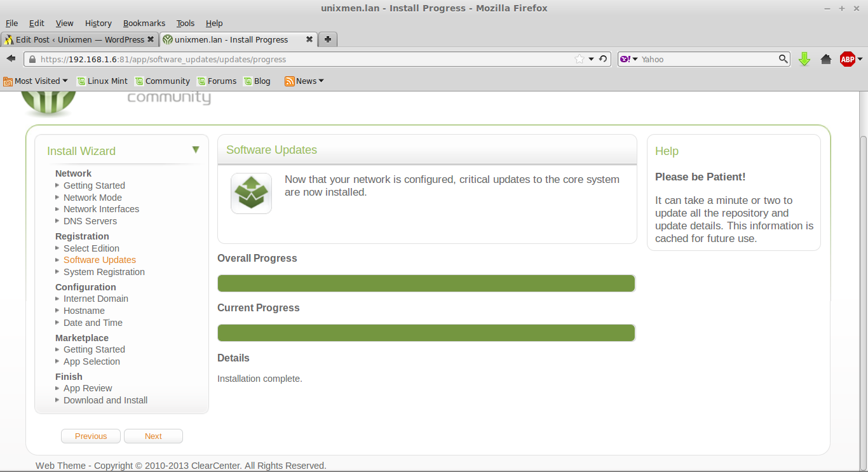This screenshot has height=472, width=868.
Task: Open the View menu
Action: [x=65, y=24]
